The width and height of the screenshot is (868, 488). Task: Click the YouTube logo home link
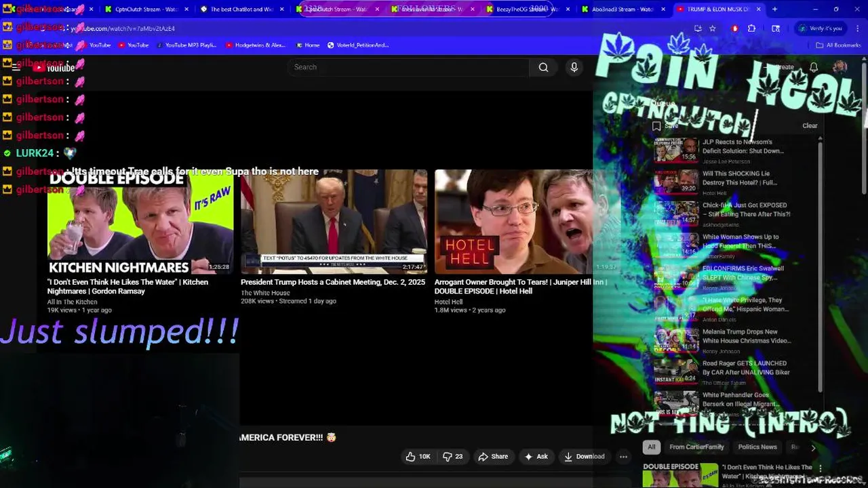pyautogui.click(x=54, y=67)
